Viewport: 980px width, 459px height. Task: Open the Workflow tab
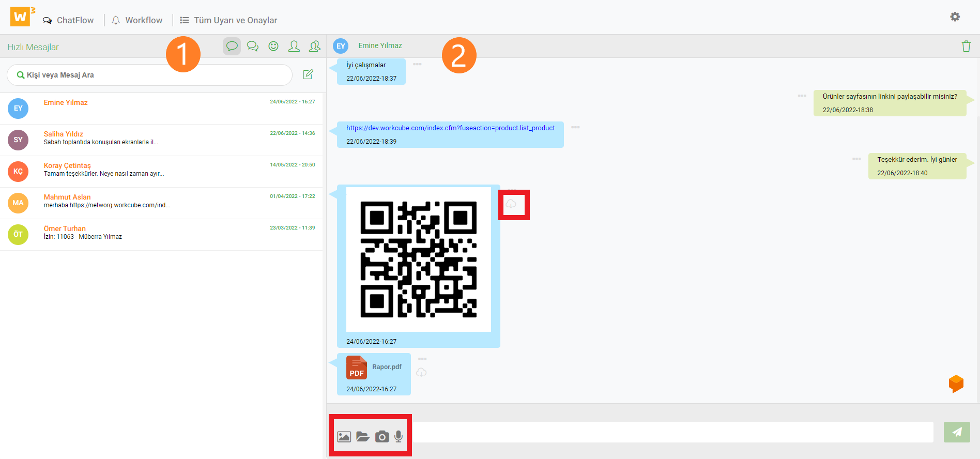137,20
